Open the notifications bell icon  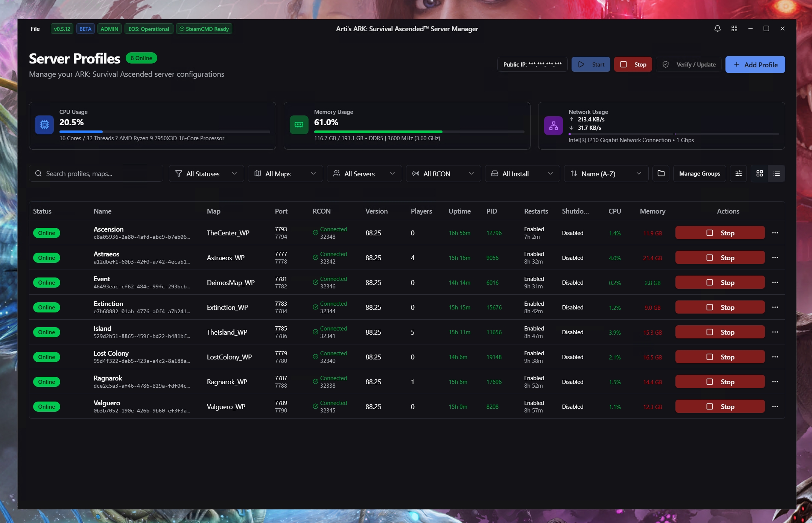click(x=717, y=29)
